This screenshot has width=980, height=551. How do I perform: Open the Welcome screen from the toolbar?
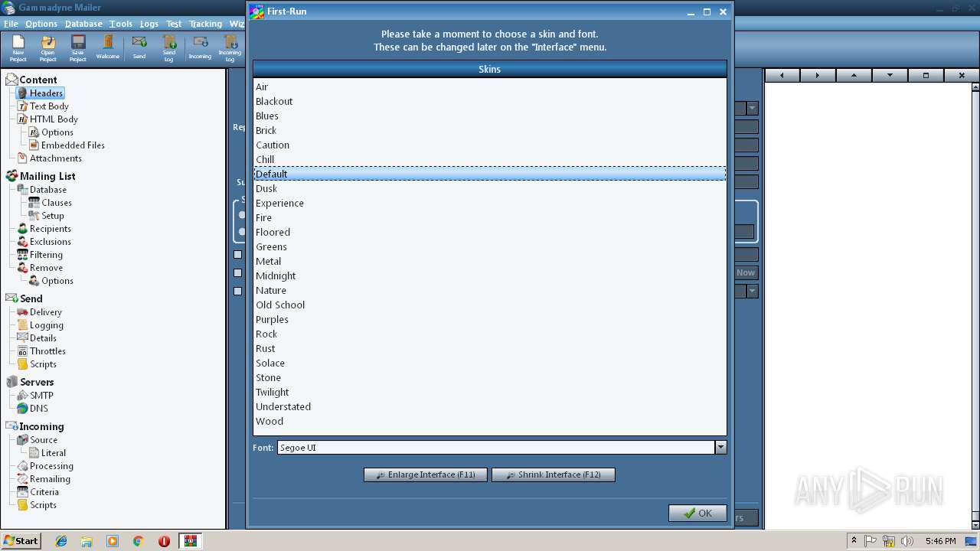108,48
